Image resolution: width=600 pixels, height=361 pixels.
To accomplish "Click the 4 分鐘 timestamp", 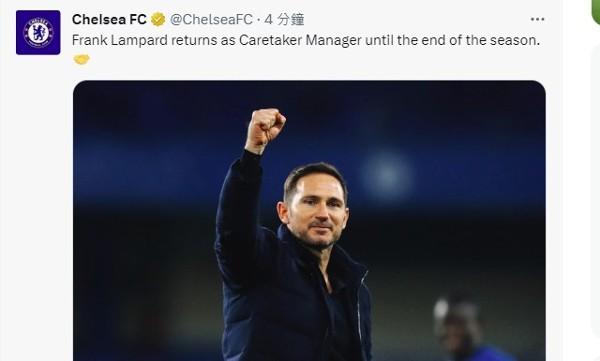I will [284, 20].
